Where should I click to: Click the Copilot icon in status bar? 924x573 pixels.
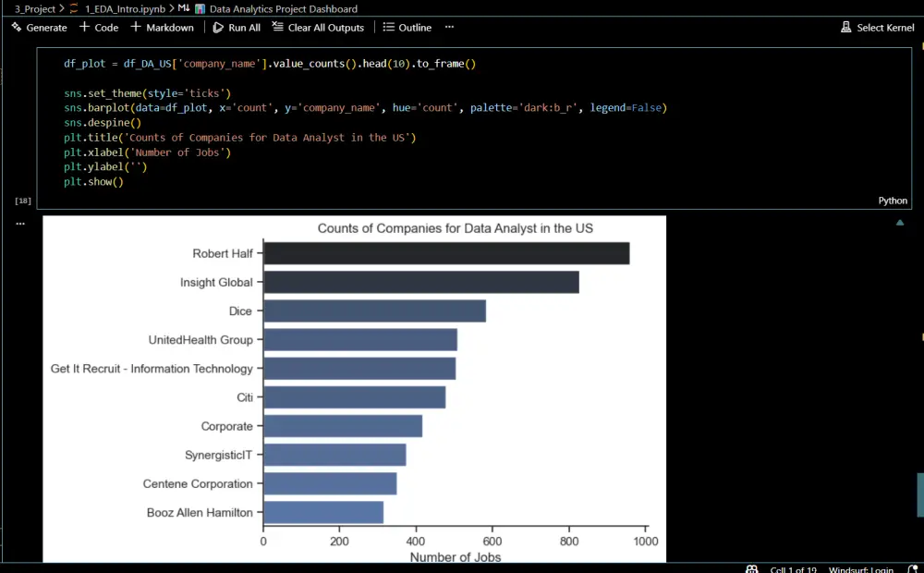point(751,569)
